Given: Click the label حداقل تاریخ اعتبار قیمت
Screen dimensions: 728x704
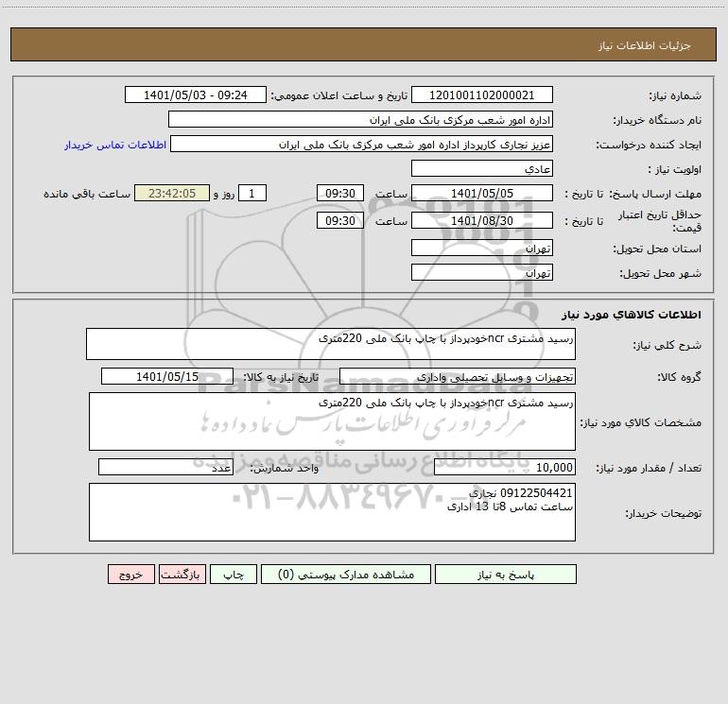Looking at the screenshot, I should (x=660, y=221).
